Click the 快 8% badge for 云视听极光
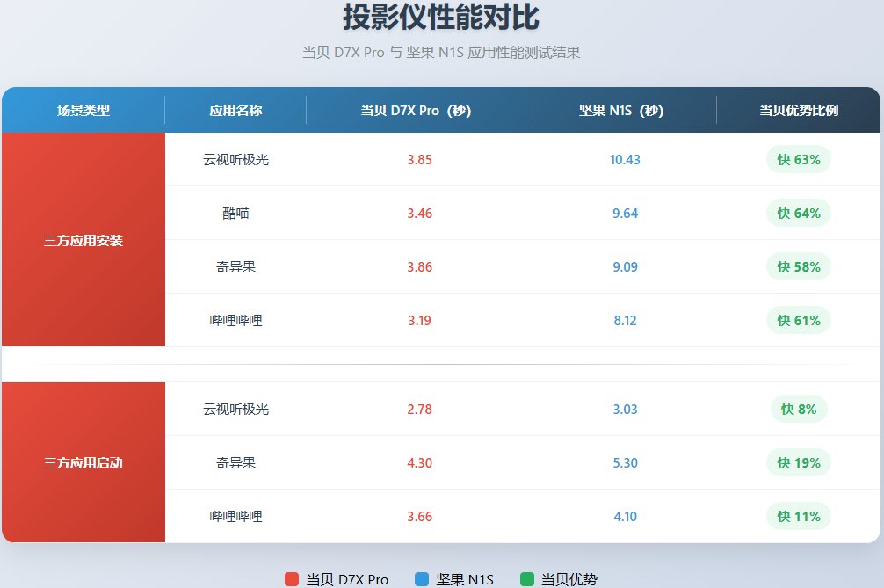Image resolution: width=884 pixels, height=588 pixels. 798,409
